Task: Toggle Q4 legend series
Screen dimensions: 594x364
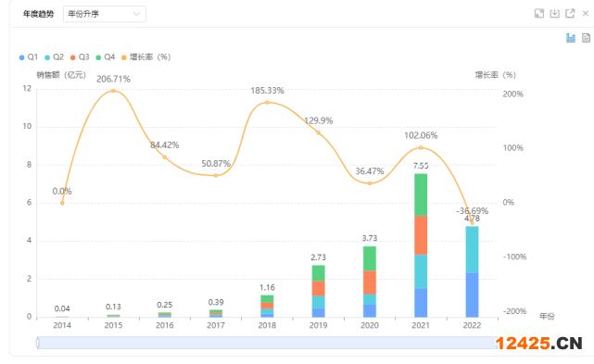Action: (106, 57)
